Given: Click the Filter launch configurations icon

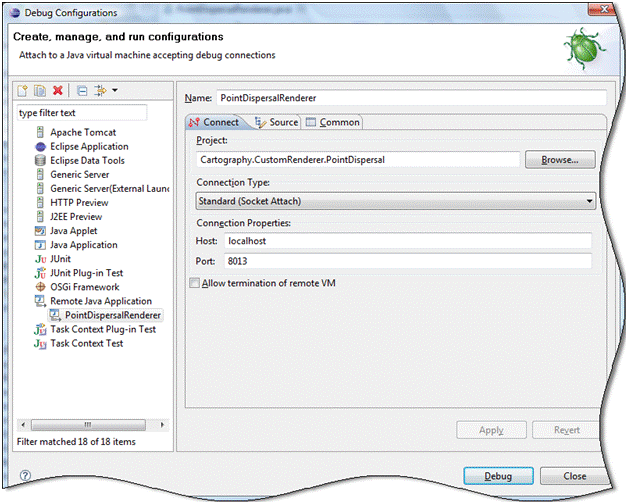Looking at the screenshot, I should [x=101, y=91].
